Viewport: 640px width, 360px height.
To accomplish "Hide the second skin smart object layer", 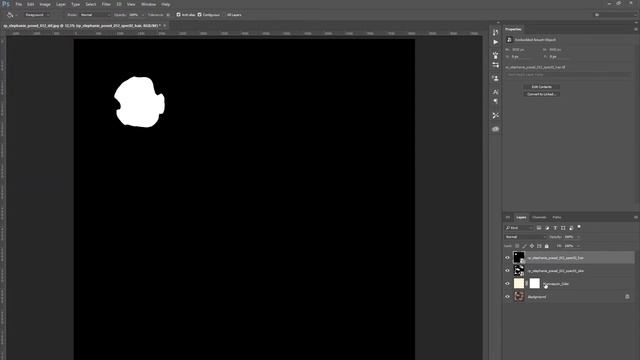I will (x=507, y=271).
